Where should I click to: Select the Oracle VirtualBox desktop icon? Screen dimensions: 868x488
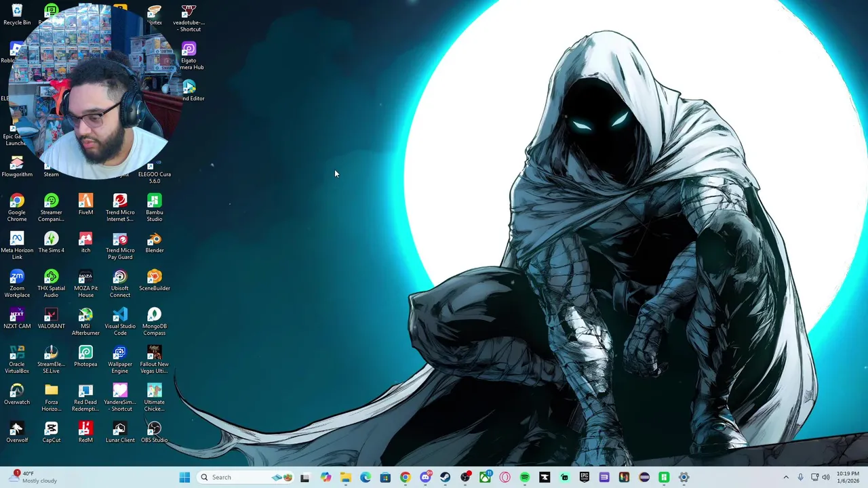pos(17,359)
